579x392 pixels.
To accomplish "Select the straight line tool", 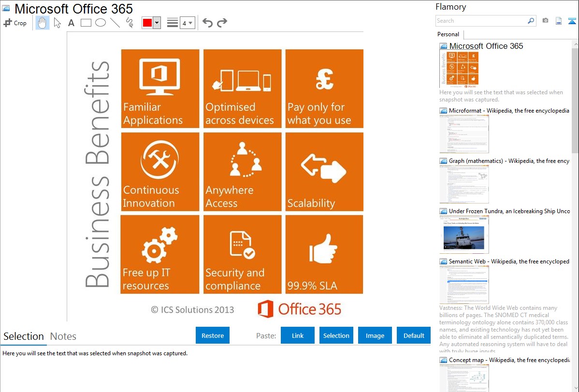I will [x=115, y=23].
